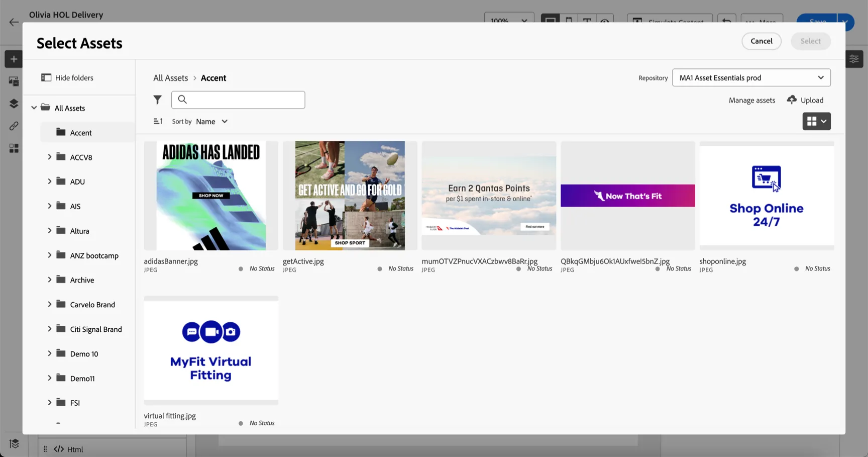Image resolution: width=868 pixels, height=457 pixels.
Task: Select the Altura folder label
Action: pyautogui.click(x=79, y=231)
